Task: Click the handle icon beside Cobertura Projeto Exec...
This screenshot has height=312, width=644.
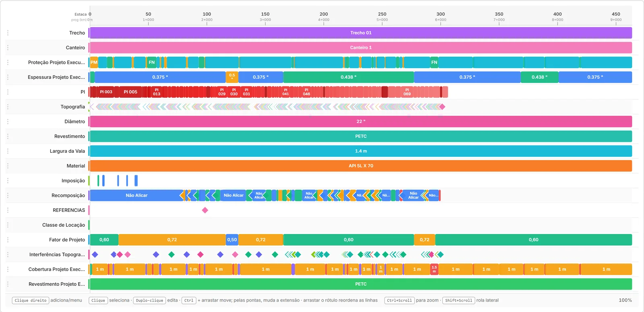Action: (8, 269)
